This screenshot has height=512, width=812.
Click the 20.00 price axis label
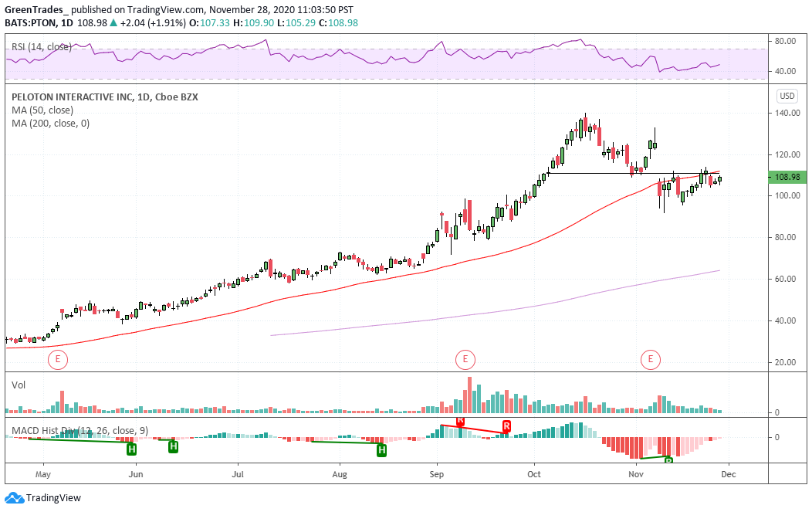[x=787, y=362]
